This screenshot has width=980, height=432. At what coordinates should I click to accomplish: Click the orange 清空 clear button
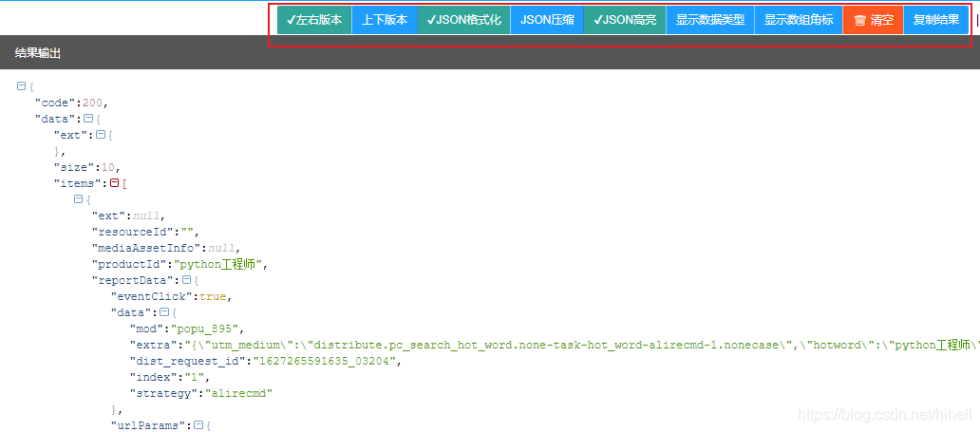(873, 19)
